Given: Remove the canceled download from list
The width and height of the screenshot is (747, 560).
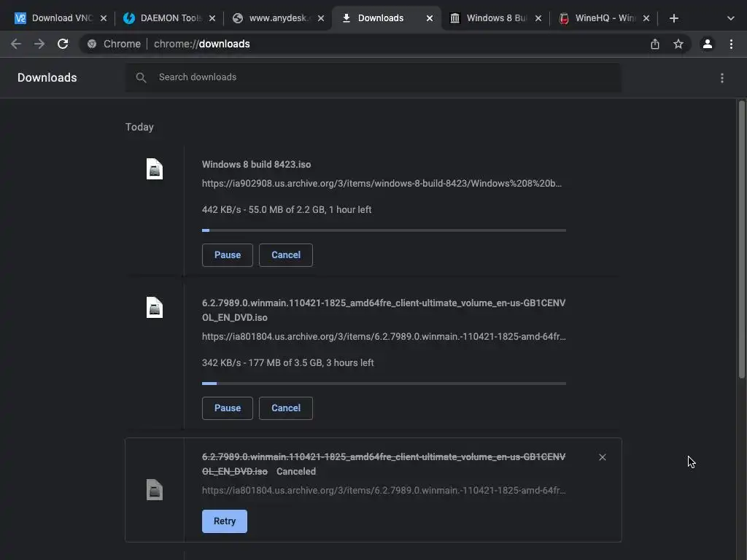Looking at the screenshot, I should coord(602,457).
